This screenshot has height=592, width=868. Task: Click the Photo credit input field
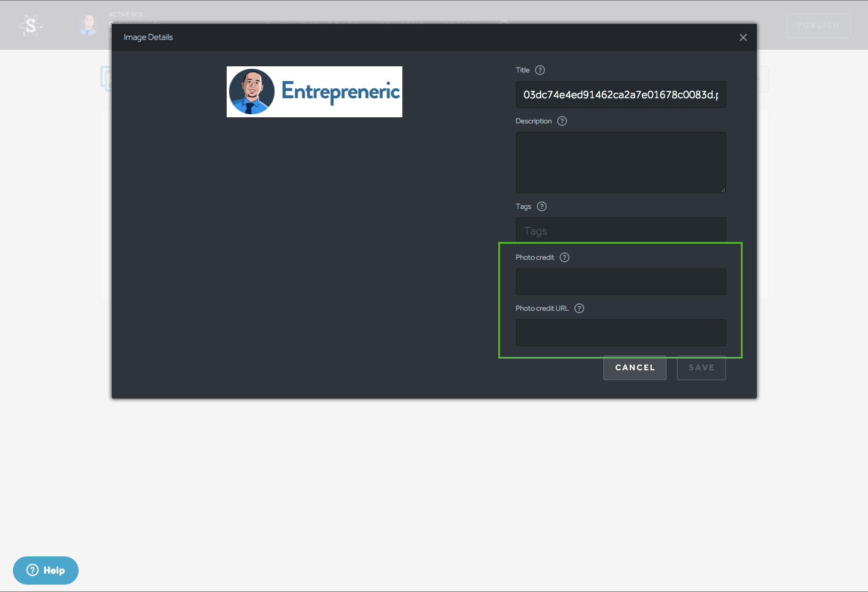click(620, 282)
